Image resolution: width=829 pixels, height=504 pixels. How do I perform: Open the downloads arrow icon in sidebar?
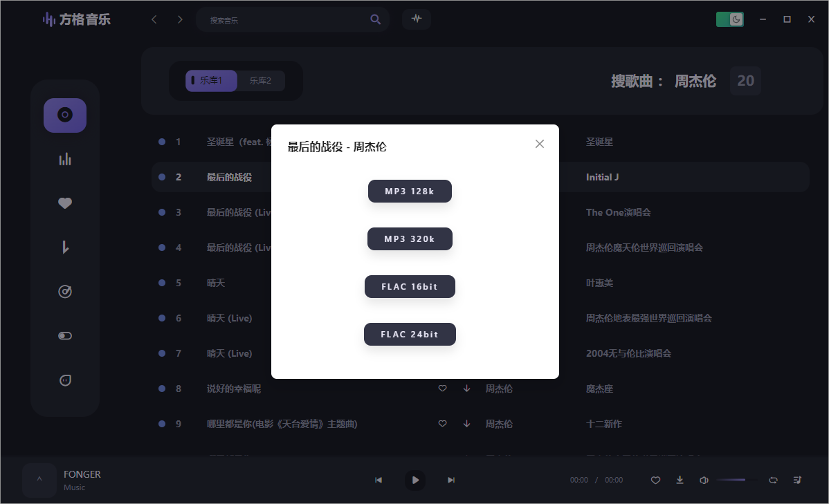coord(65,248)
